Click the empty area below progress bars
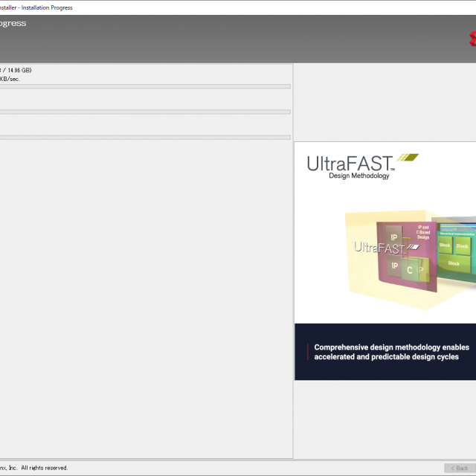 tap(145, 297)
